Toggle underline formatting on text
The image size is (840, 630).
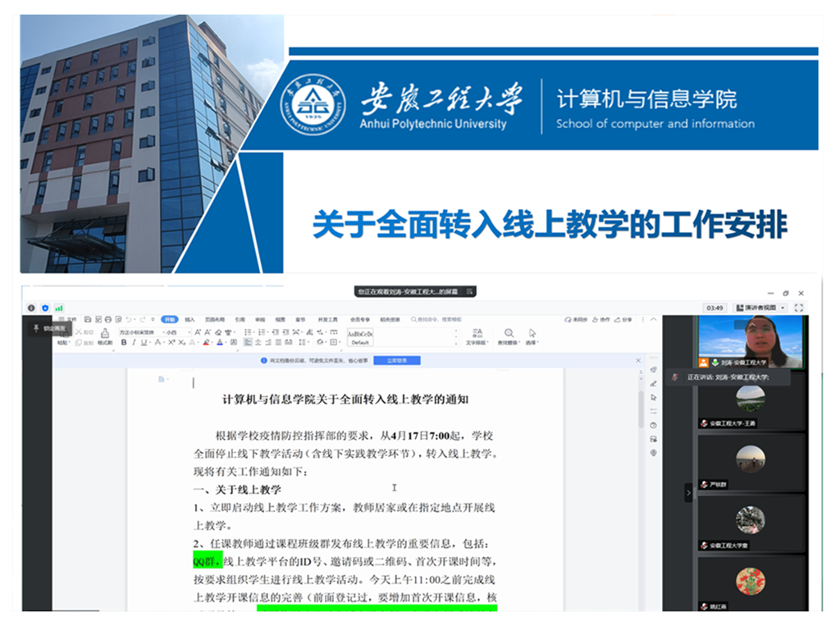pos(144,342)
